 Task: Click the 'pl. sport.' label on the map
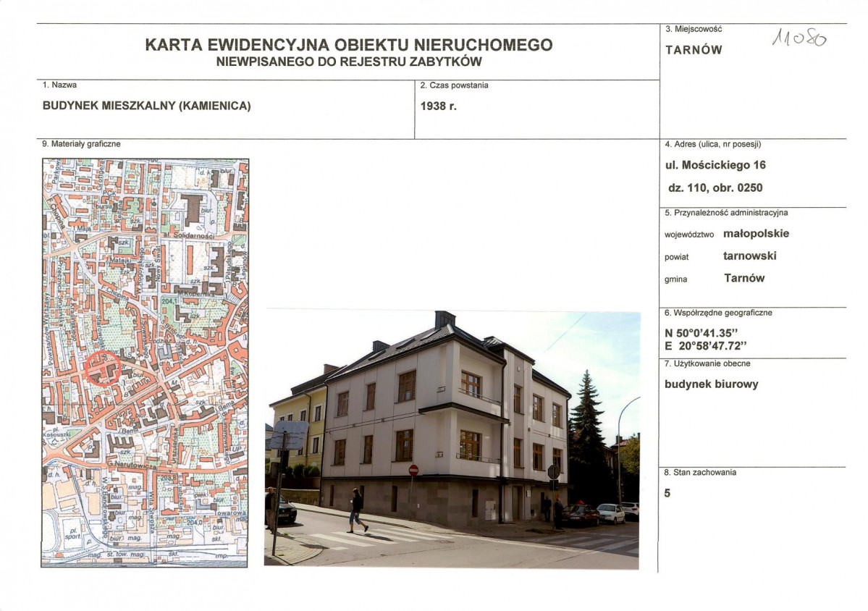click(73, 532)
